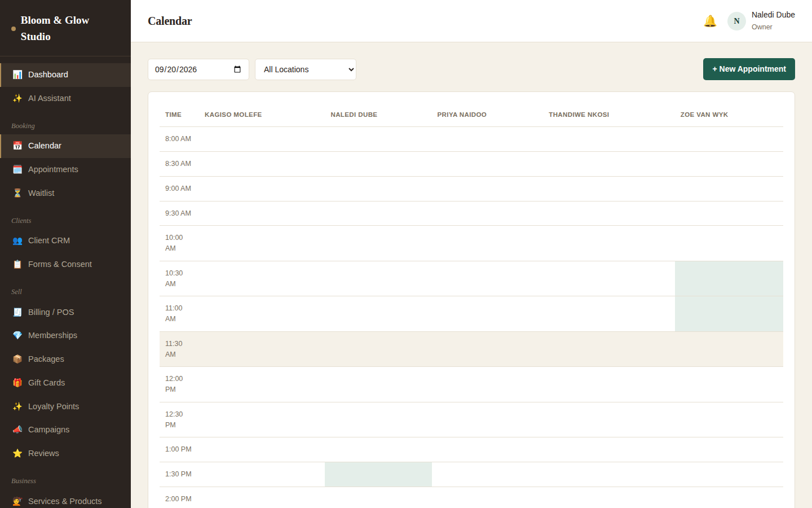
Task: Click the Loyalty Points sparkle icon
Action: click(x=17, y=406)
